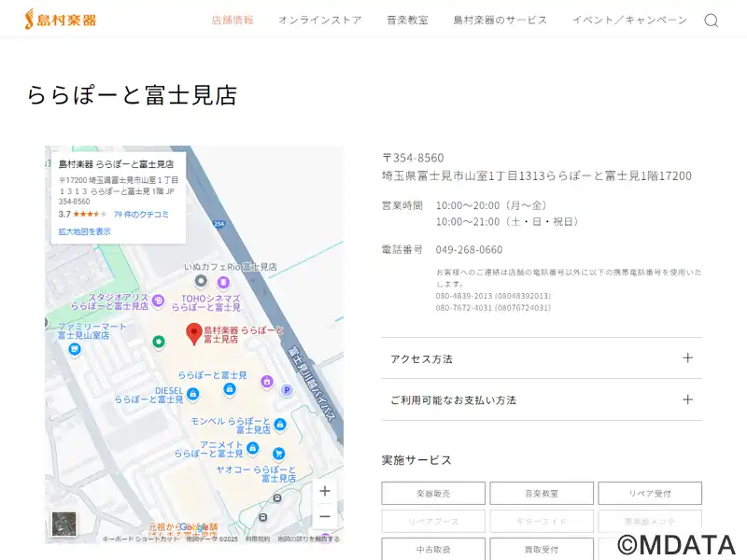Click phone number 049-268-0660
The image size is (747, 560).
(469, 249)
